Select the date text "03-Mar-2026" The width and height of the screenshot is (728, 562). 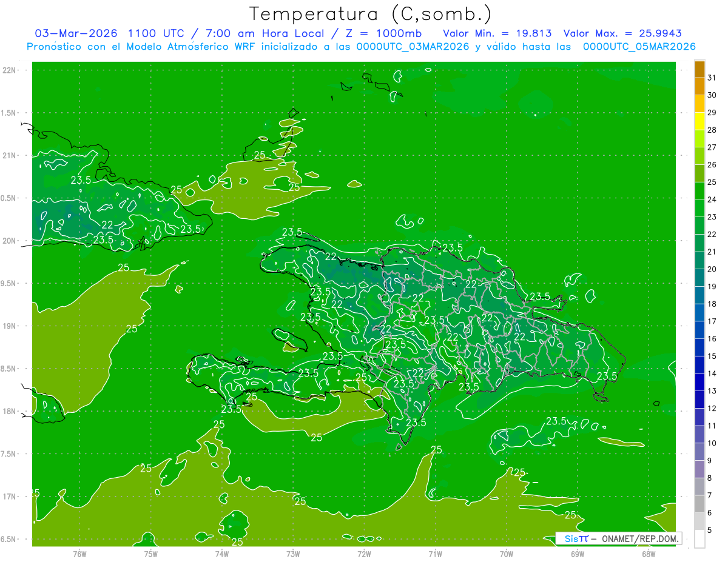77,33
